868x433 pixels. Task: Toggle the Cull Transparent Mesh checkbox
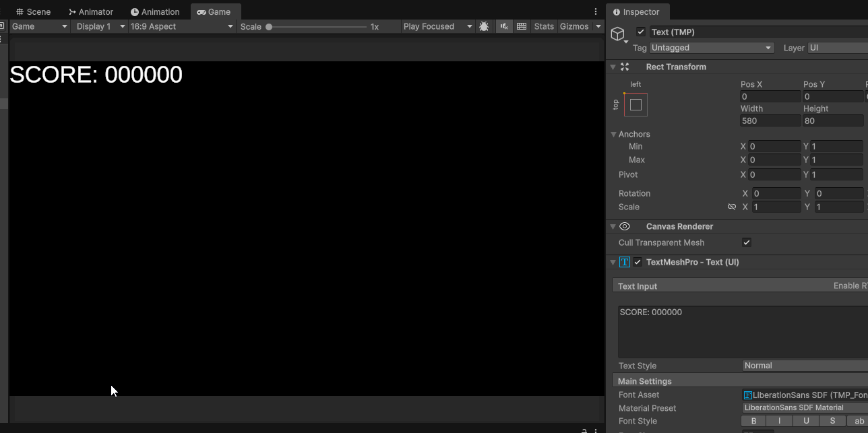coord(747,242)
